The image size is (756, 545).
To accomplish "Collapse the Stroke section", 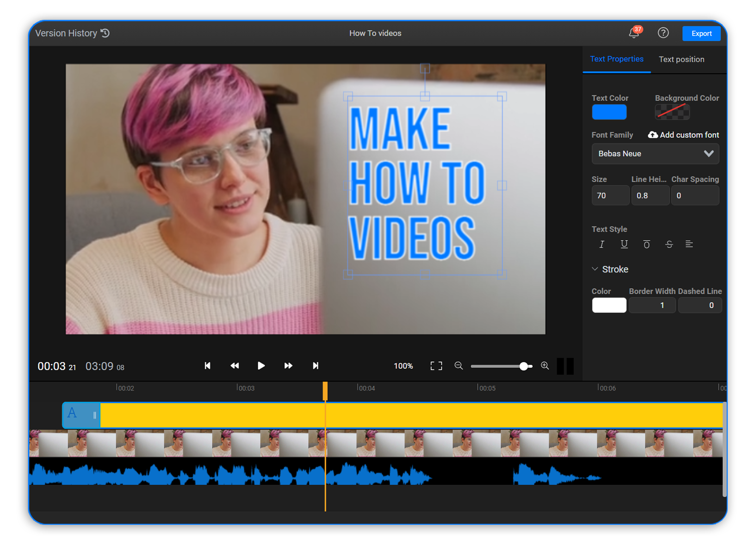I will (x=594, y=269).
